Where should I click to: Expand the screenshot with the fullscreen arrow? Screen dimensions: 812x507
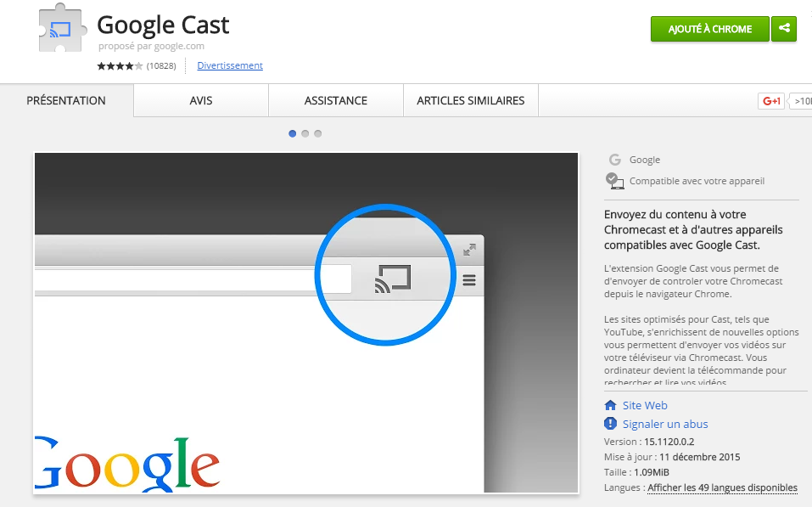(x=469, y=250)
